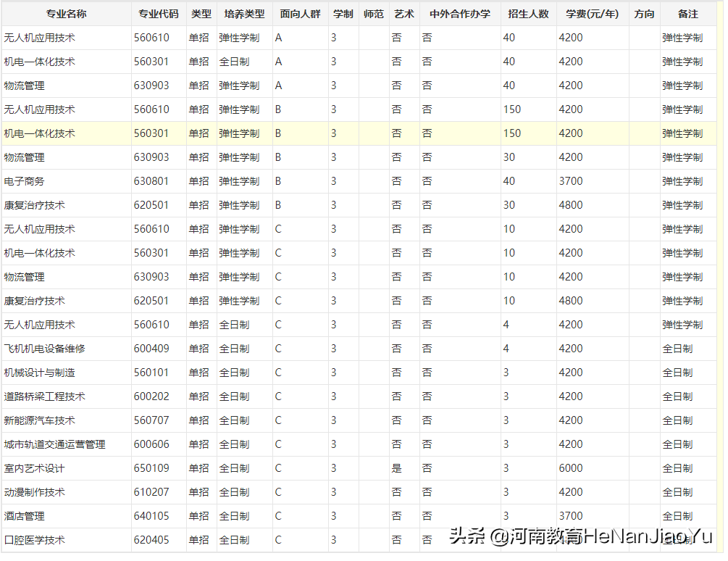728x561 pixels.
Task: Click the 中外合作办学 column header
Action: coord(453,13)
